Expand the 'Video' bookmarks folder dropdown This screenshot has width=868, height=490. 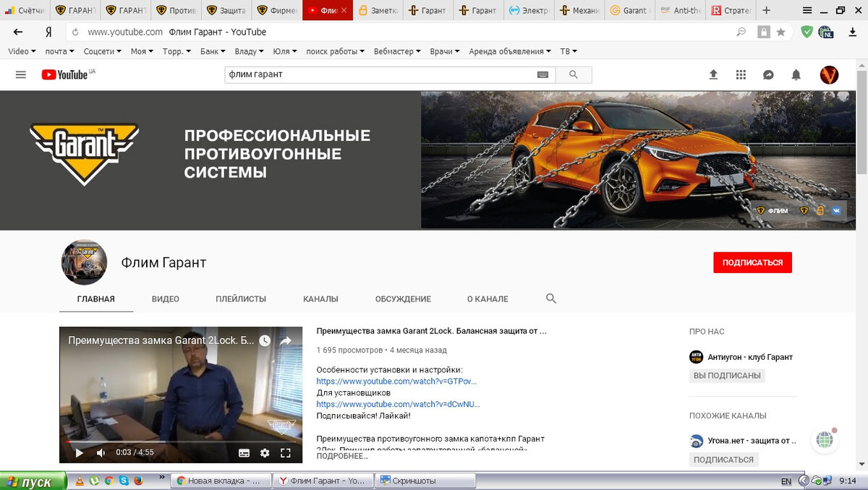(x=21, y=51)
